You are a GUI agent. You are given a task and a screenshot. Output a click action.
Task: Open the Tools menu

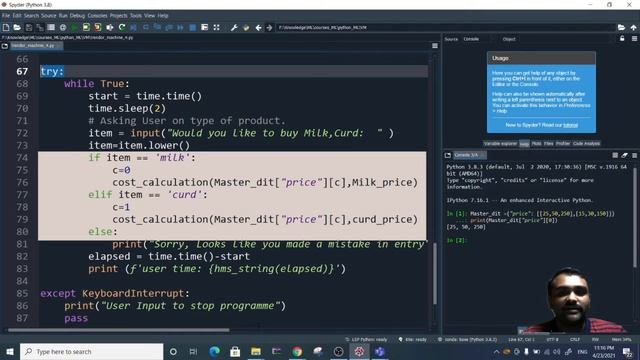[x=136, y=16]
